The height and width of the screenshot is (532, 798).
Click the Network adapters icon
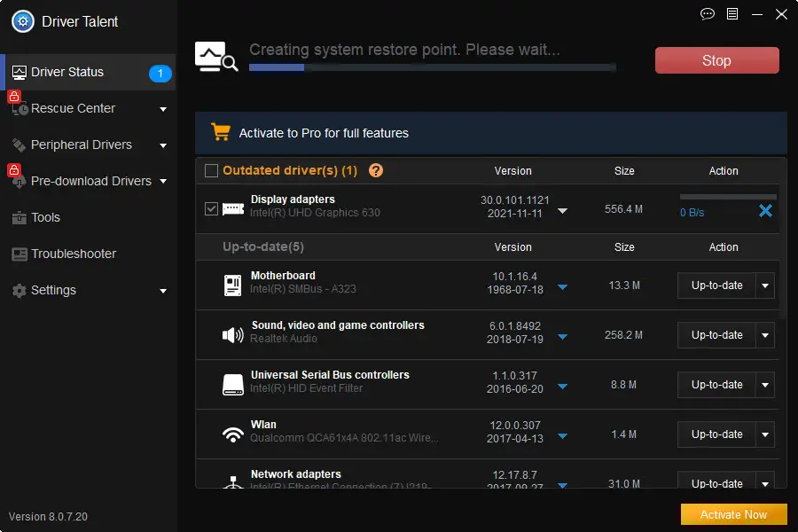pos(233,482)
